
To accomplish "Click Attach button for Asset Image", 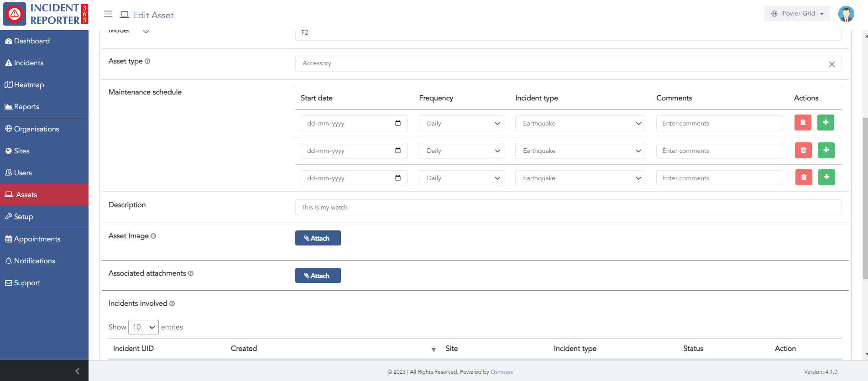I will [318, 238].
